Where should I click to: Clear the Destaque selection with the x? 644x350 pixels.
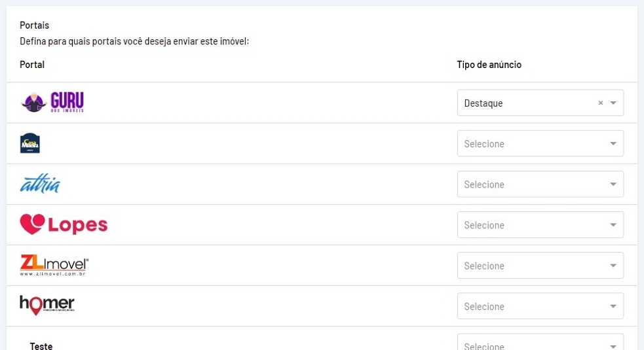600,103
